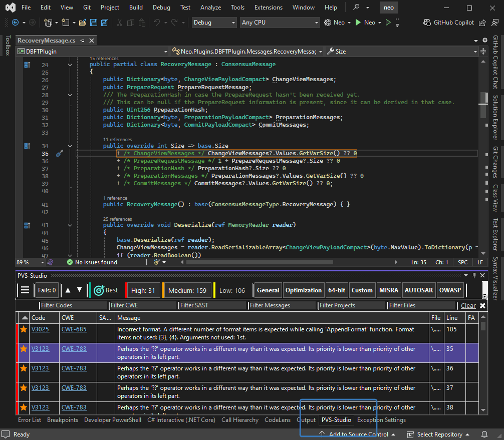Image resolution: width=504 pixels, height=440 pixels.
Task: Jump to the next warning with down arrow
Action: pyautogui.click(x=80, y=290)
